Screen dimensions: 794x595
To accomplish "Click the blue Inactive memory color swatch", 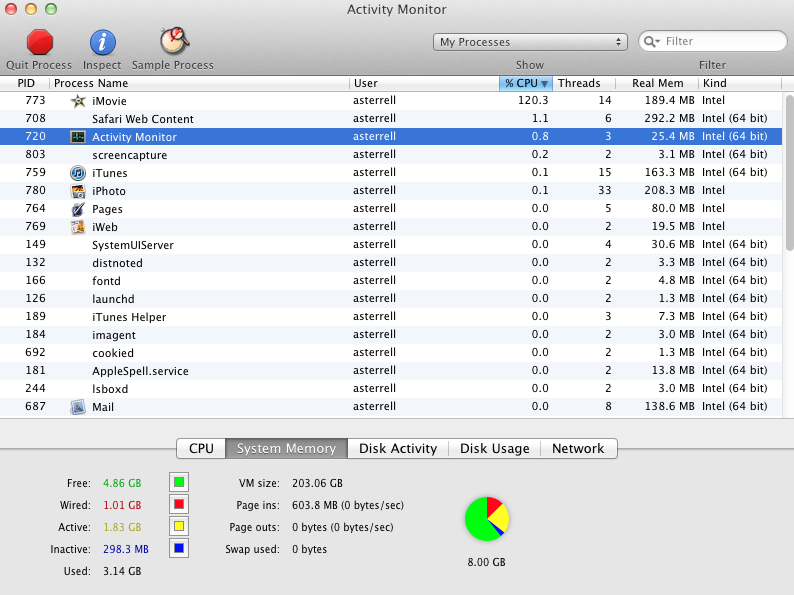I will pos(179,548).
